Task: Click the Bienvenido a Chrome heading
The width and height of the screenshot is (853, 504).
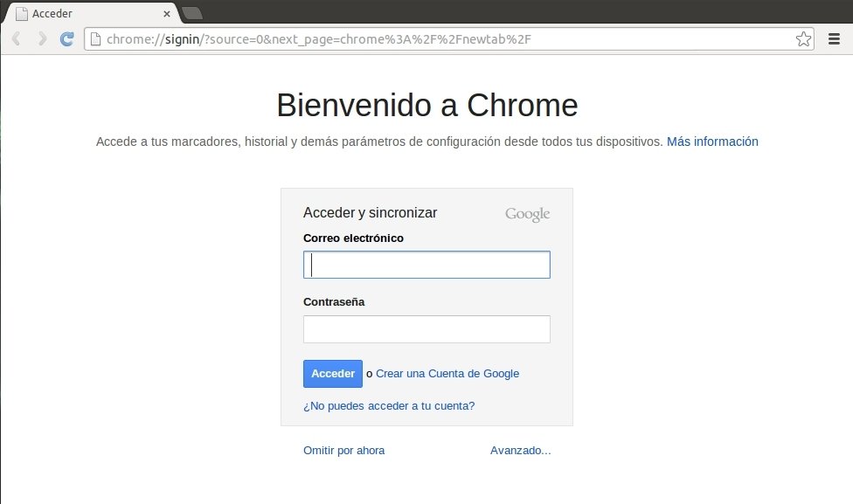Action: (427, 105)
